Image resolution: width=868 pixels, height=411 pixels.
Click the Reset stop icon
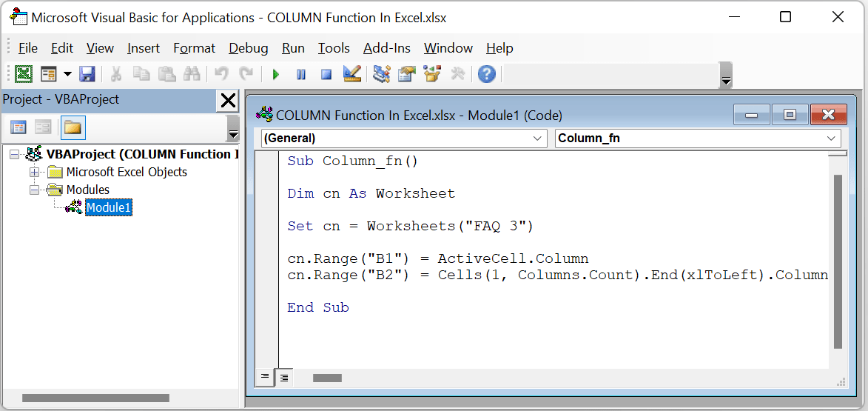pos(326,73)
